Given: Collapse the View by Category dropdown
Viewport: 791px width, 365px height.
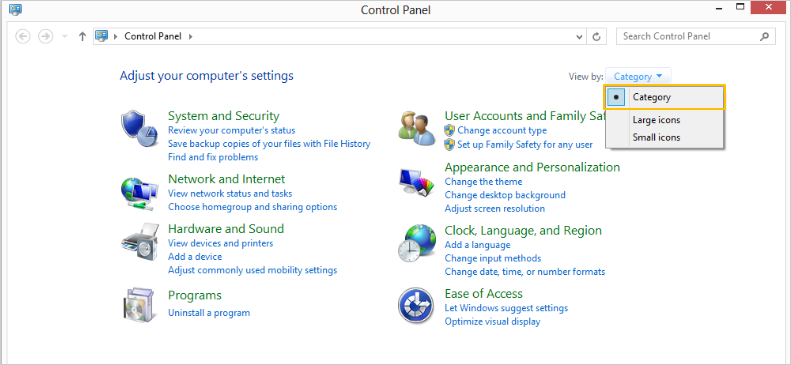Looking at the screenshot, I should click(x=638, y=77).
